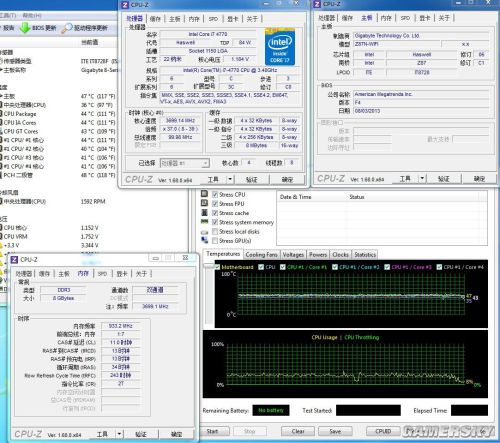Image resolution: width=500 pixels, height=443 pixels.
Task: Click the Save button
Action: pos(335,431)
